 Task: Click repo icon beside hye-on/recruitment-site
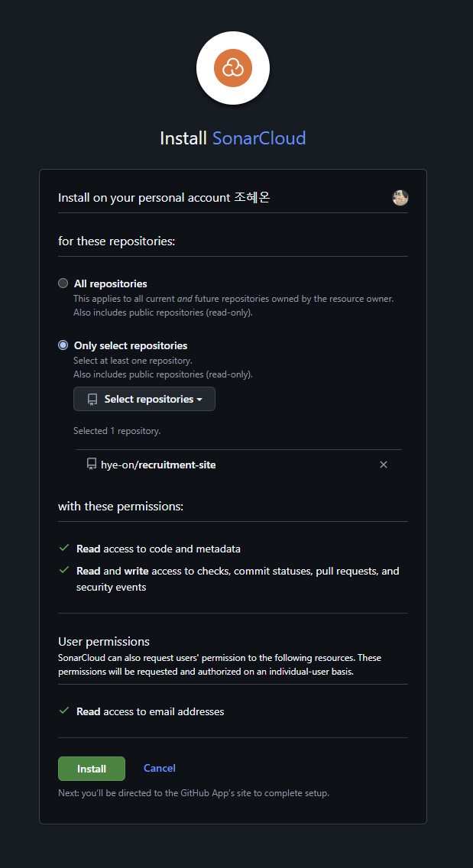(x=92, y=464)
